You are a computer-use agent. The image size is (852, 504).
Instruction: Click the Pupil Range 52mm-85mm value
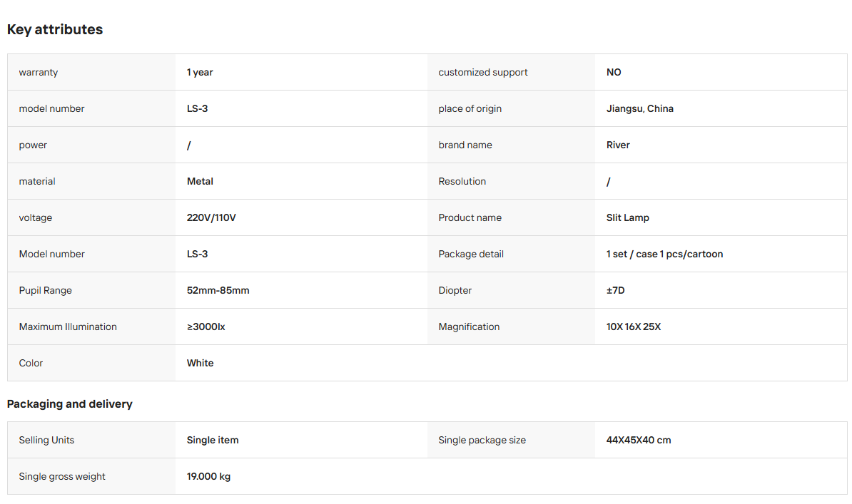click(x=218, y=291)
